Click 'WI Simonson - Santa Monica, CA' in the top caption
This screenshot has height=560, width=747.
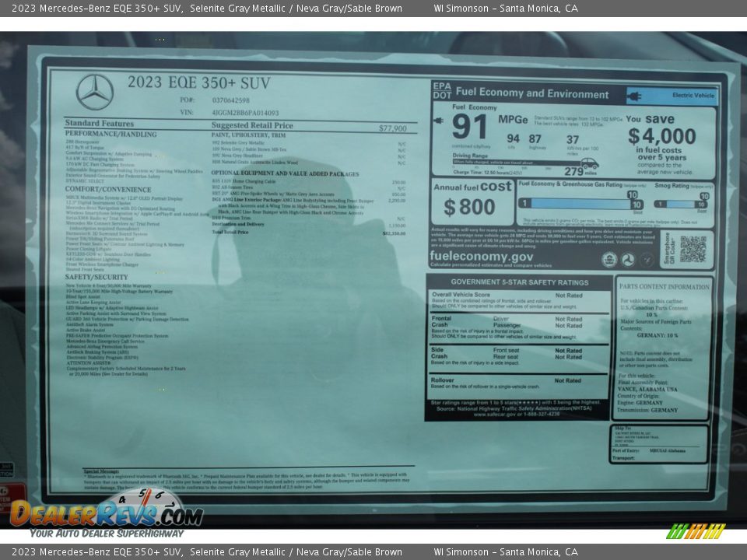point(506,8)
